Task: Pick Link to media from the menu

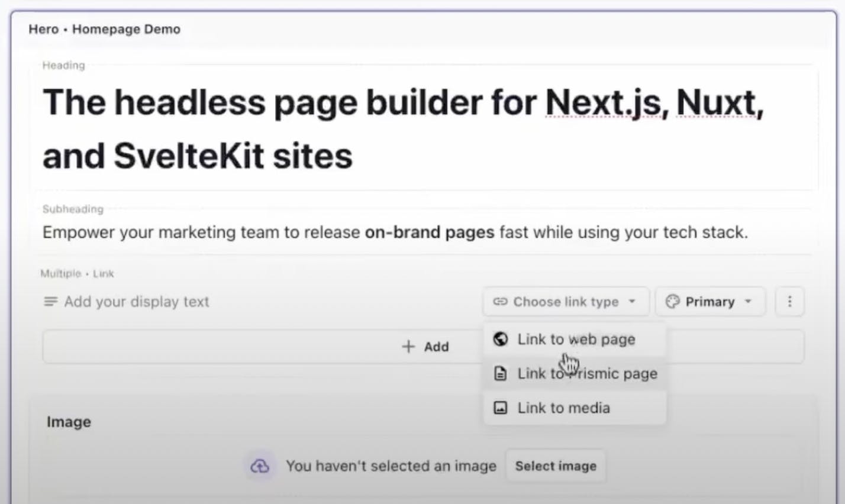Action: click(563, 408)
